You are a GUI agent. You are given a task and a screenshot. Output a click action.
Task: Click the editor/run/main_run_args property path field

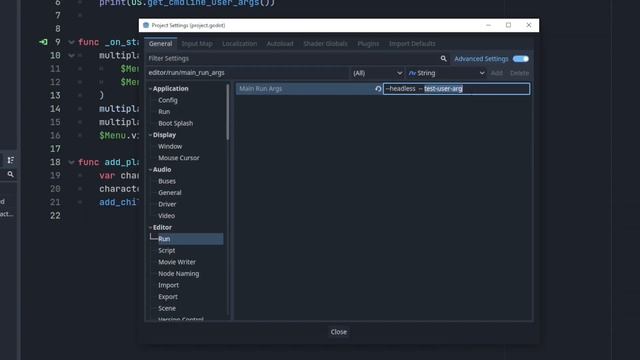[x=247, y=73]
